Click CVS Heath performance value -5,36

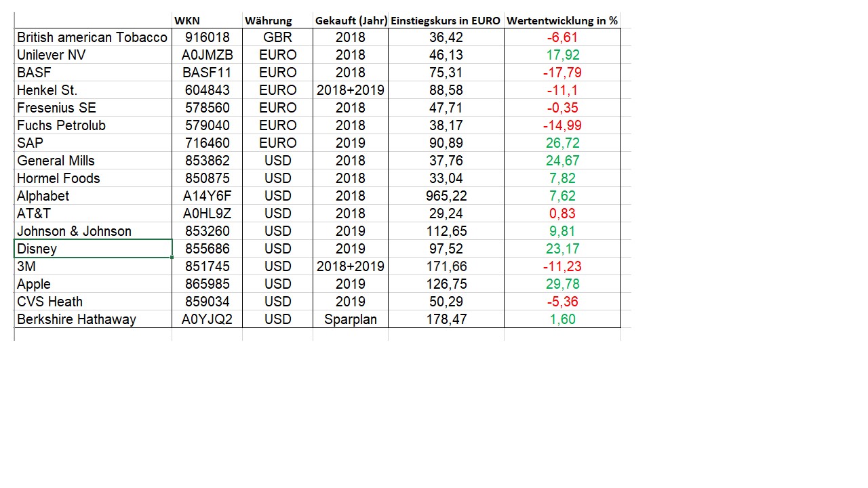562,302
